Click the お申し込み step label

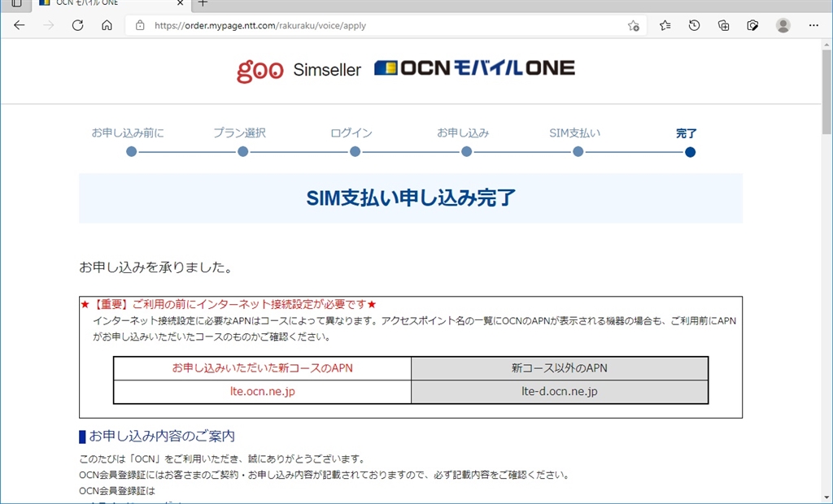point(463,133)
